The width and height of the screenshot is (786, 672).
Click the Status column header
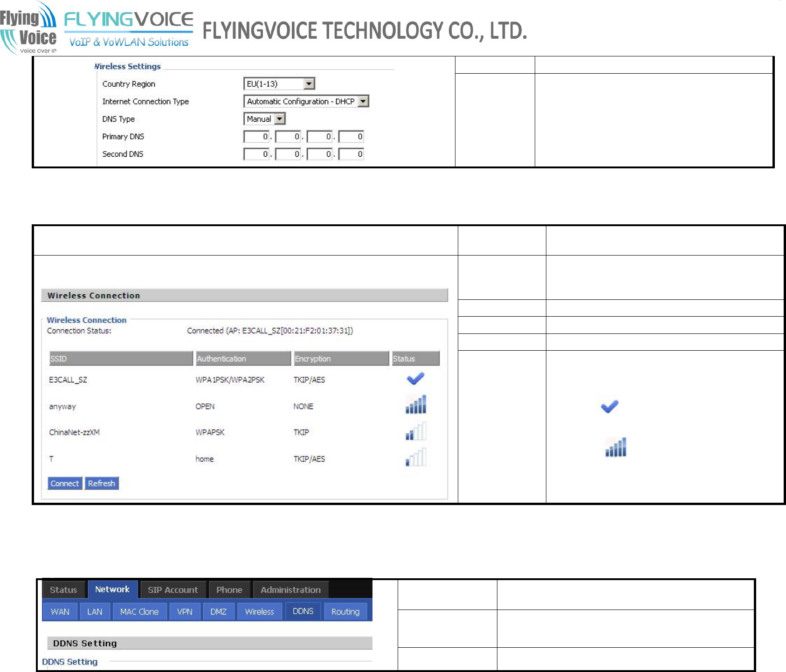coord(416,358)
